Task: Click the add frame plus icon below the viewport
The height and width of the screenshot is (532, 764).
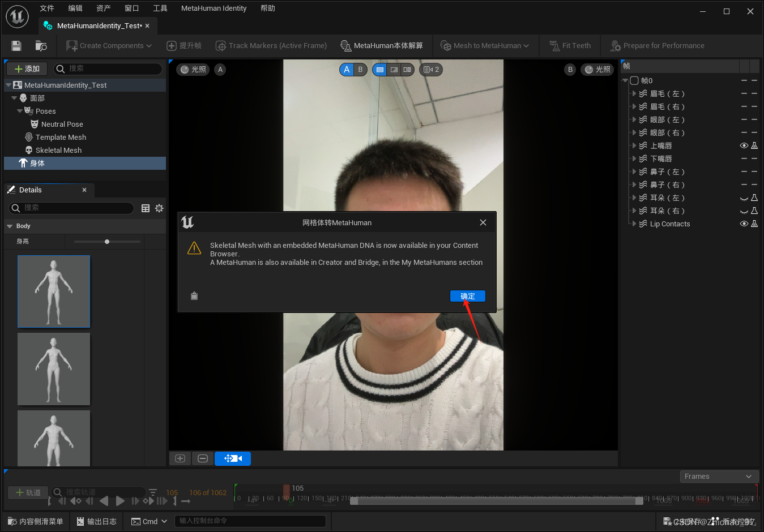Action: point(180,458)
